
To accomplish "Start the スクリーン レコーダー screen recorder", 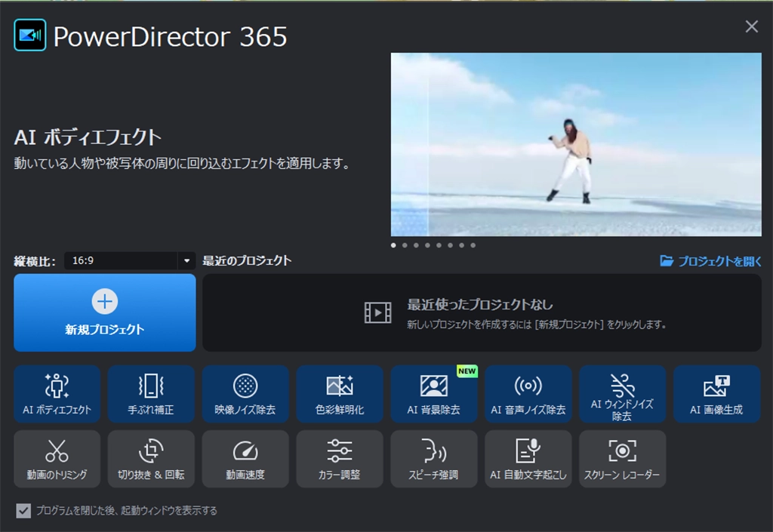I will [x=622, y=459].
